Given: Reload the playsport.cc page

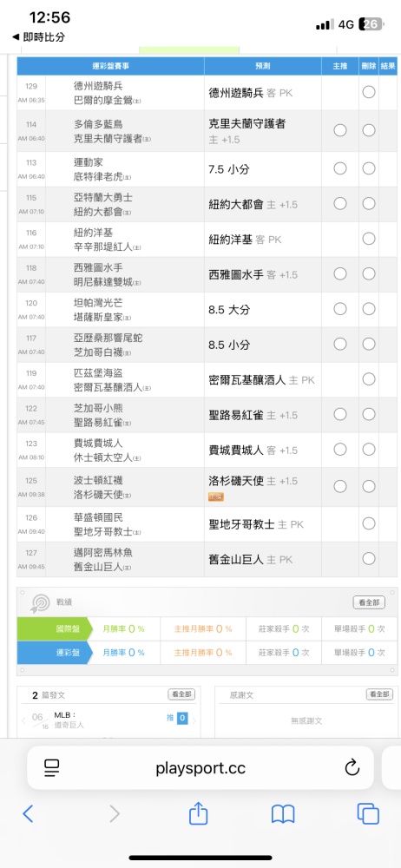Looking at the screenshot, I should [352, 767].
